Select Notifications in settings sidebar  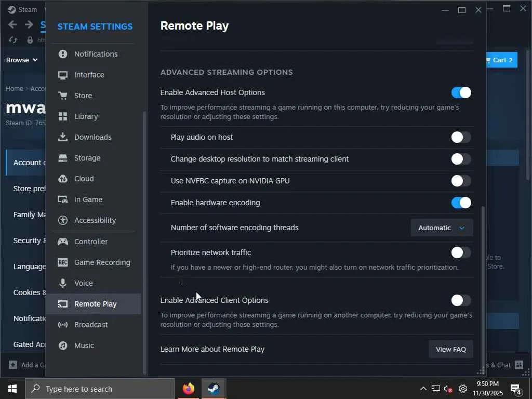(93, 54)
